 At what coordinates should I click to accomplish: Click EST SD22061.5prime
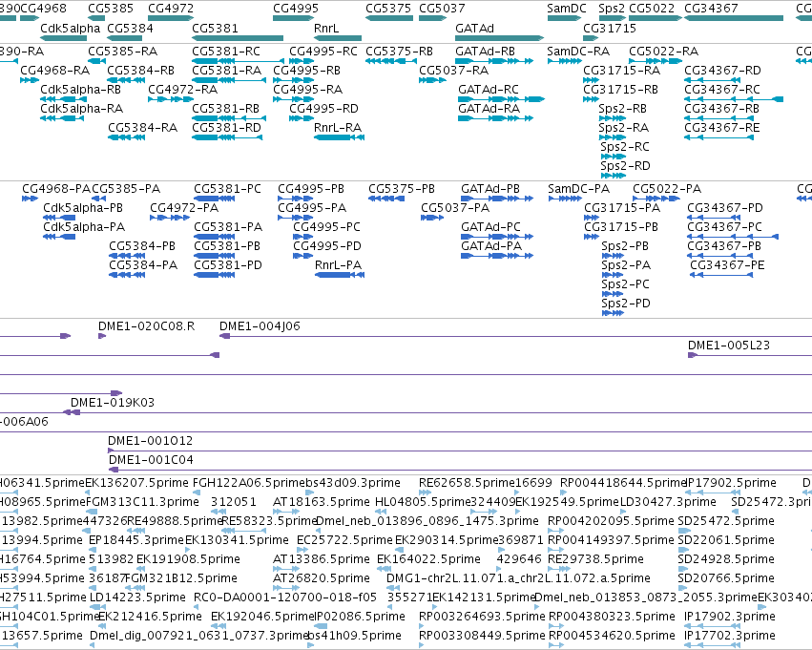[726, 539]
